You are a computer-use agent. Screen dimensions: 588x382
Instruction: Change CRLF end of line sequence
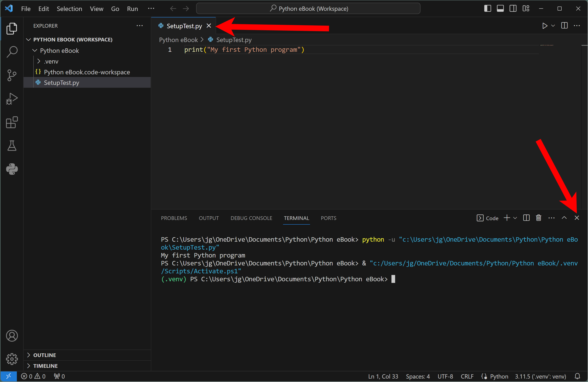click(467, 376)
